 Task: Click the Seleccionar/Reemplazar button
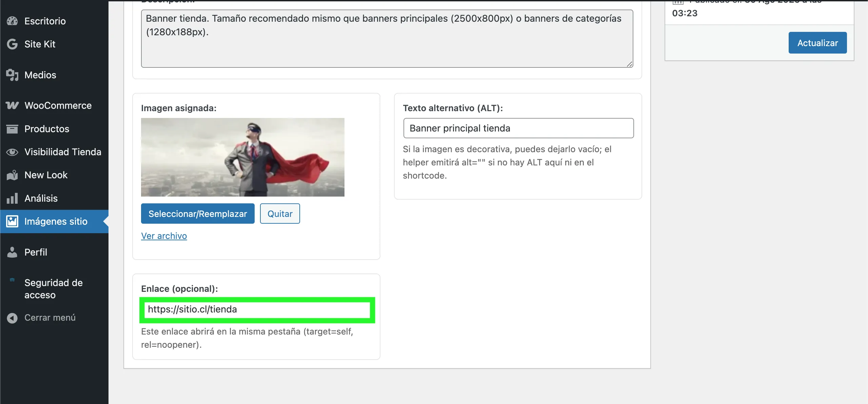(x=198, y=214)
